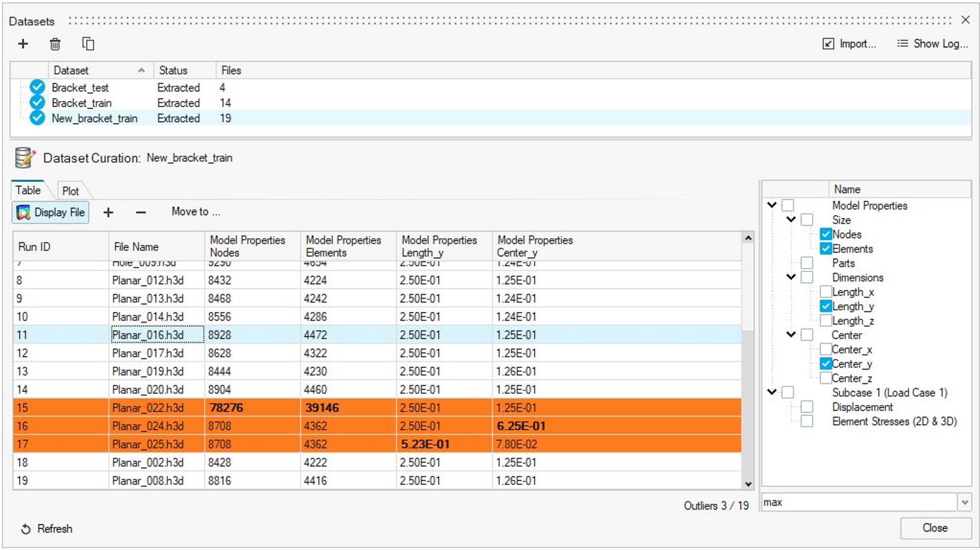Screen dimensions: 980x550
Task: Click the delete dataset trash icon
Action: (x=55, y=44)
